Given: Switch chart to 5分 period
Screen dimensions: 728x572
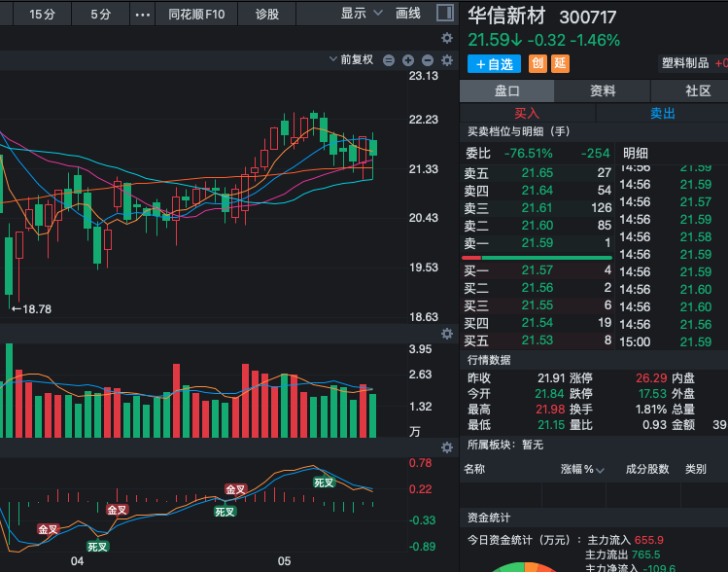Looking at the screenshot, I should 100,15.
